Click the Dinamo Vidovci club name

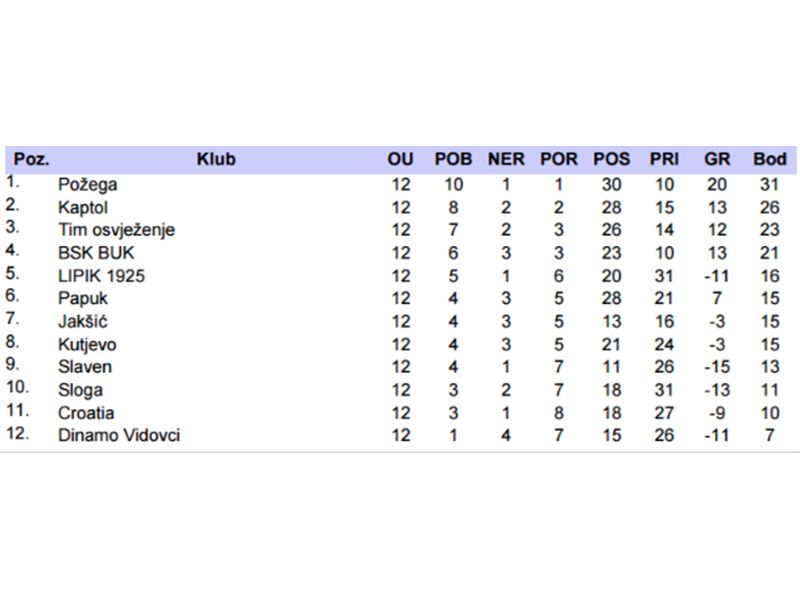pos(119,436)
